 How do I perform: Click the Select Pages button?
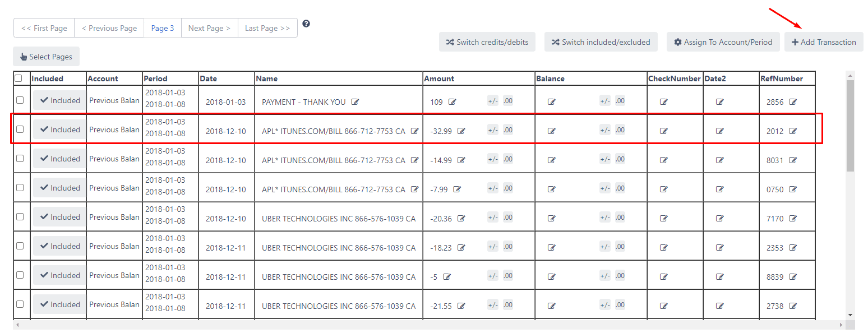(x=46, y=56)
